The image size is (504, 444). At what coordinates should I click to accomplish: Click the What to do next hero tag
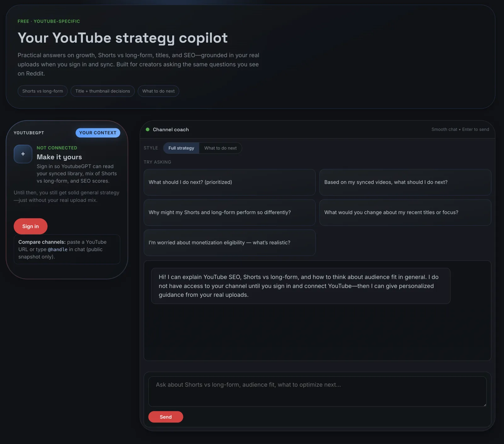[x=158, y=91]
